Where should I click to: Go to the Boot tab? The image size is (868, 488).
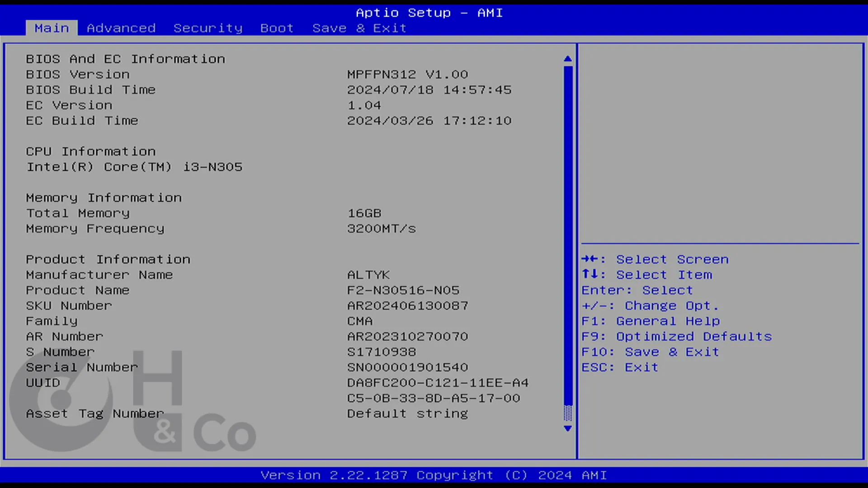(277, 28)
